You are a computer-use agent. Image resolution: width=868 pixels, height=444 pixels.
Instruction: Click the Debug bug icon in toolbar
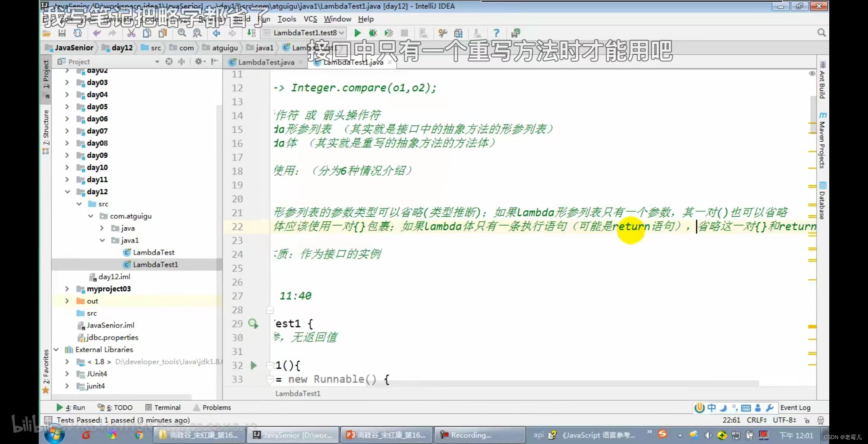tap(373, 33)
